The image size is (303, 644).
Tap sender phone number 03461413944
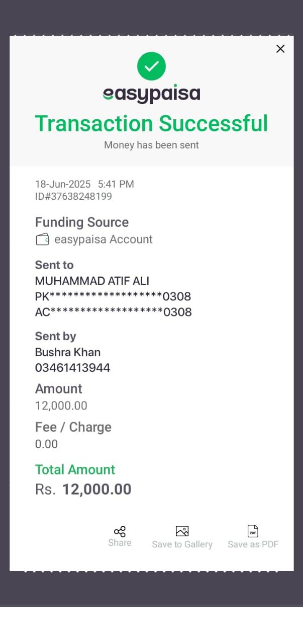coord(73,368)
